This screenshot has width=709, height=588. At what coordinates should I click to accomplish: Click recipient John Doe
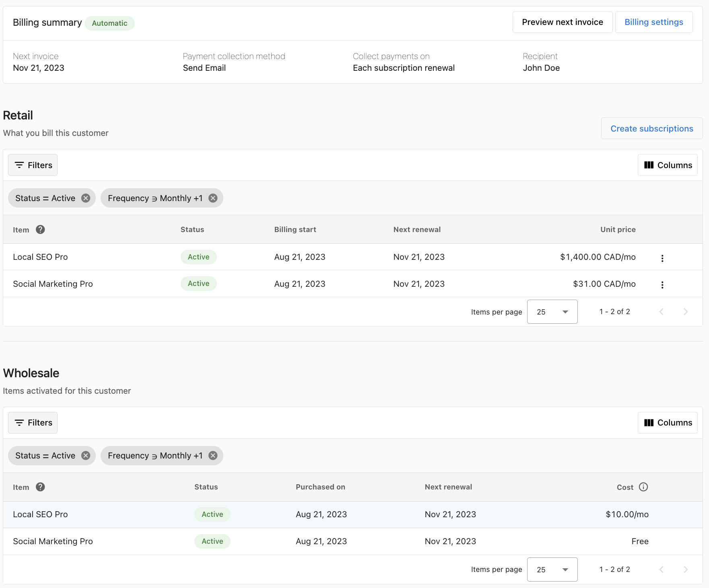[x=541, y=68]
